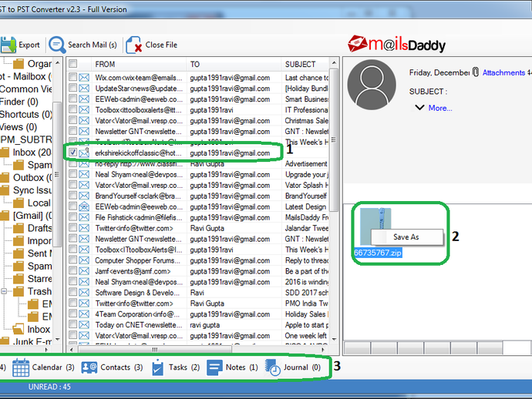Click folder tree scroll-down arrow
This screenshot has width=532, height=399.
coord(57,339)
